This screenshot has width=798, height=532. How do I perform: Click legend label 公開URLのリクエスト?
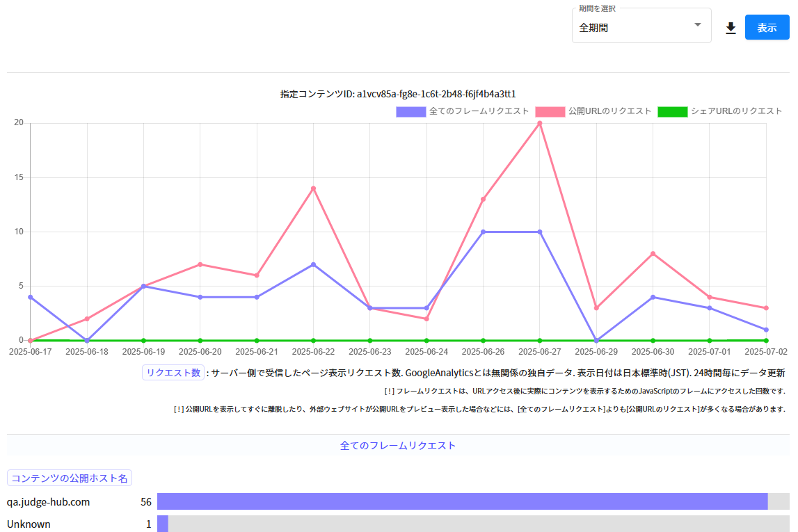coord(609,111)
